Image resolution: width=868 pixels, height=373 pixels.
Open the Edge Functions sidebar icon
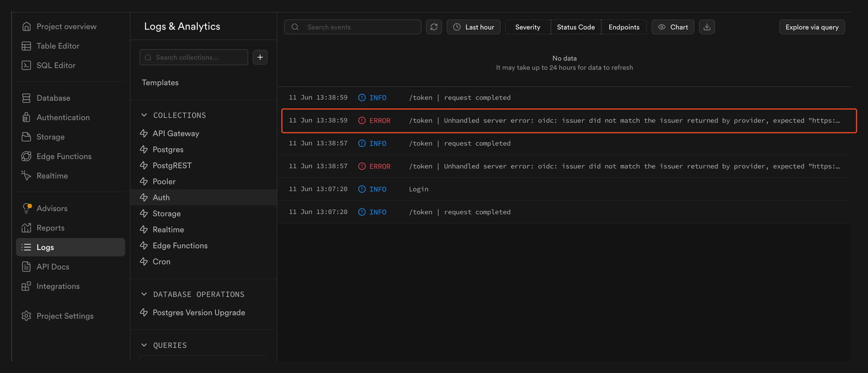[x=26, y=156]
